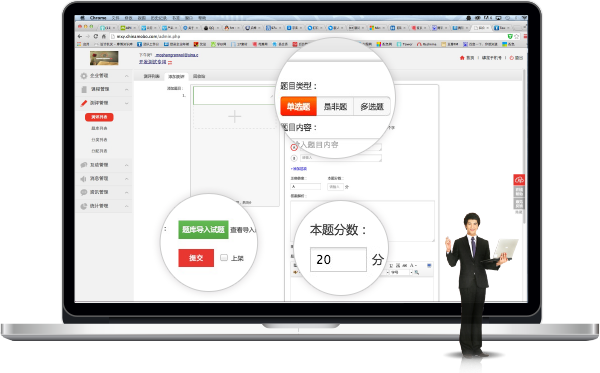Click the red 提交 button
The width and height of the screenshot is (600, 373).
pos(196,258)
